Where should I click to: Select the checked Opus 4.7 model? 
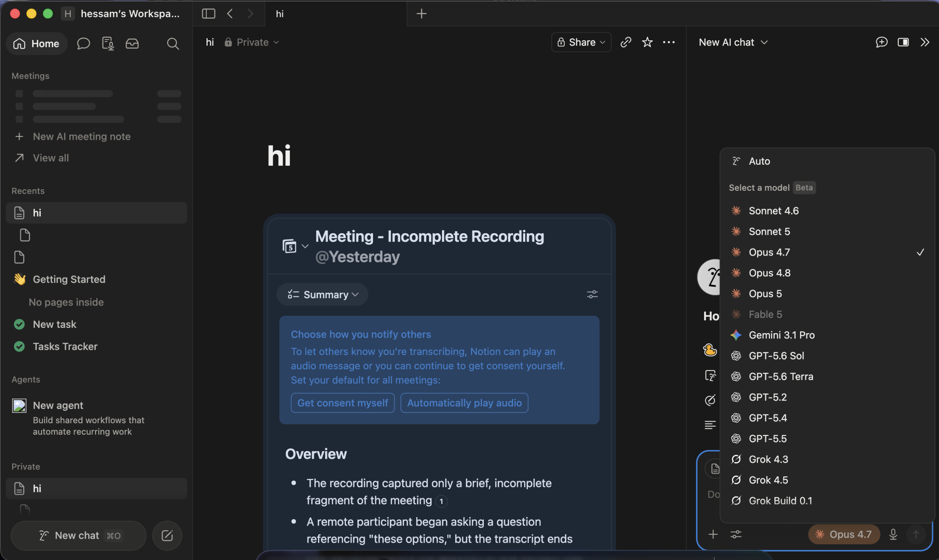[x=826, y=252]
